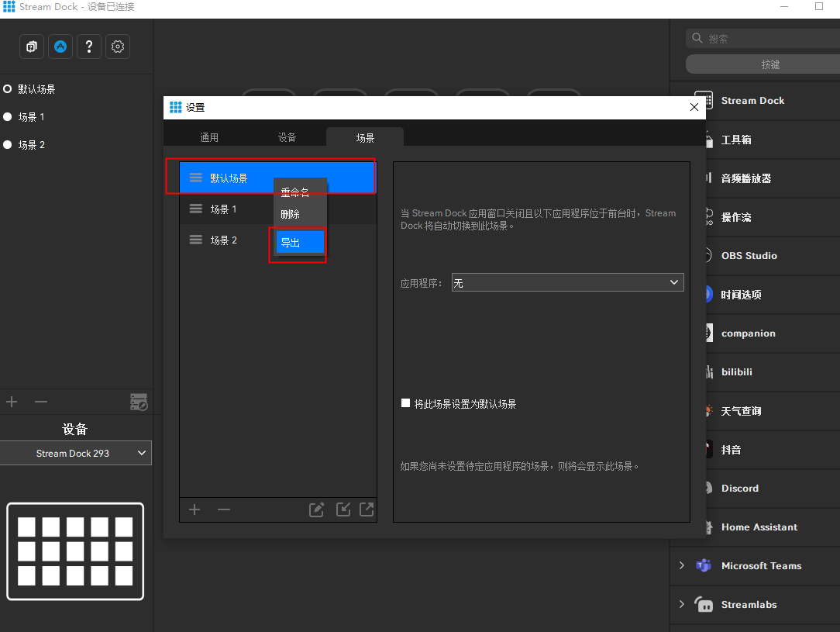840x632 pixels.
Task: Choose 删除 in the context menu
Action: pos(300,214)
